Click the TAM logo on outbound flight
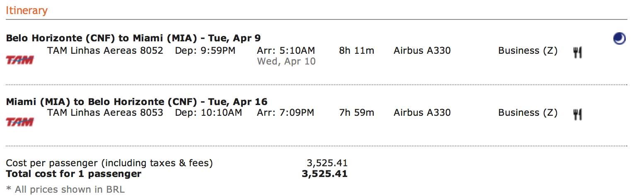The image size is (644, 196). click(x=20, y=60)
